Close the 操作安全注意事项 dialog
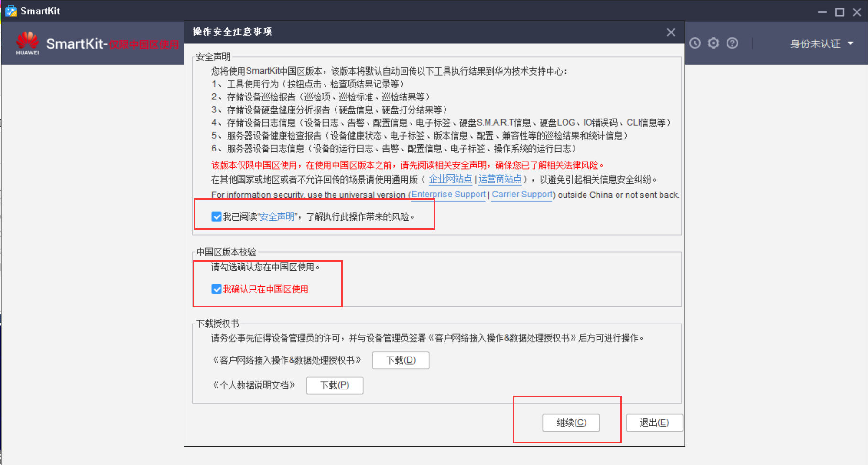Viewport: 868px width, 465px height. pyautogui.click(x=671, y=32)
